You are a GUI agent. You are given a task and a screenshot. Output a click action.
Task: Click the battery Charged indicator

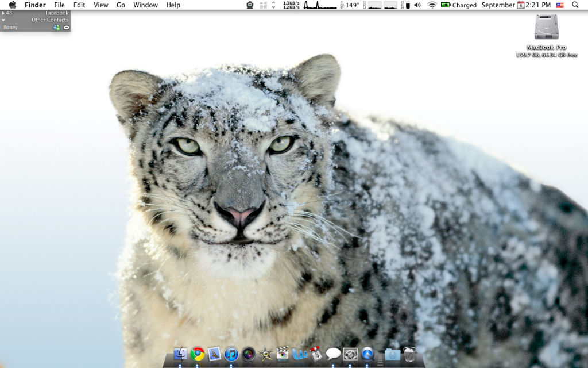click(x=458, y=5)
